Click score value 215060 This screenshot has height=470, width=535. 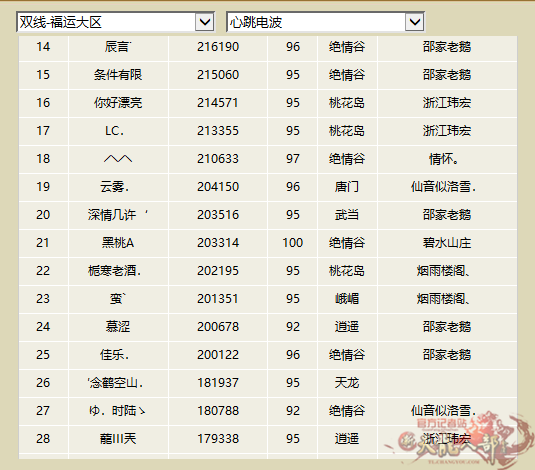click(218, 75)
